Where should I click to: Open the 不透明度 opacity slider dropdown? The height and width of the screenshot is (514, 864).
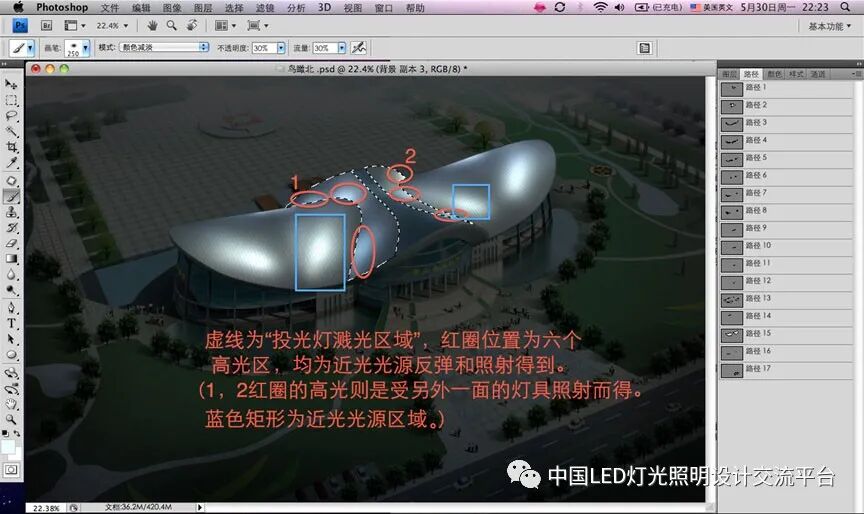(281, 48)
